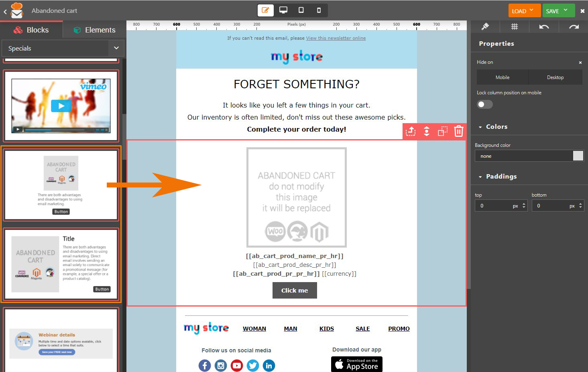The width and height of the screenshot is (588, 372).
Task: Click the my store header logo
Action: pyautogui.click(x=297, y=57)
